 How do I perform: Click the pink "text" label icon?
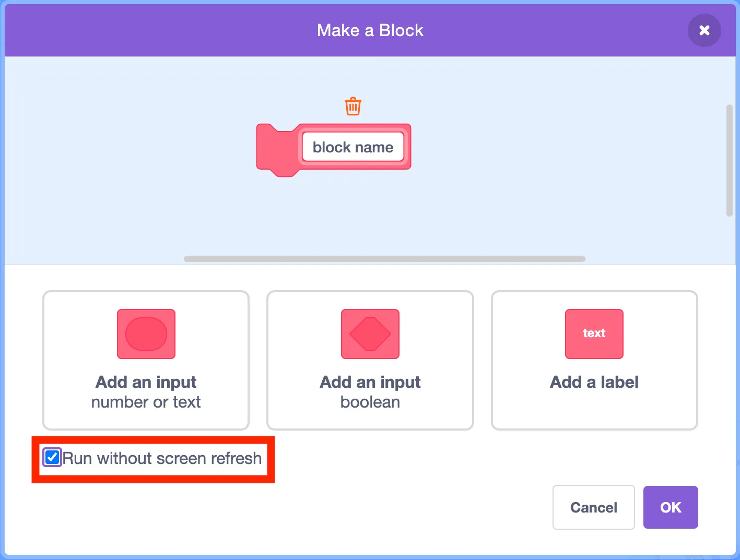(x=594, y=334)
